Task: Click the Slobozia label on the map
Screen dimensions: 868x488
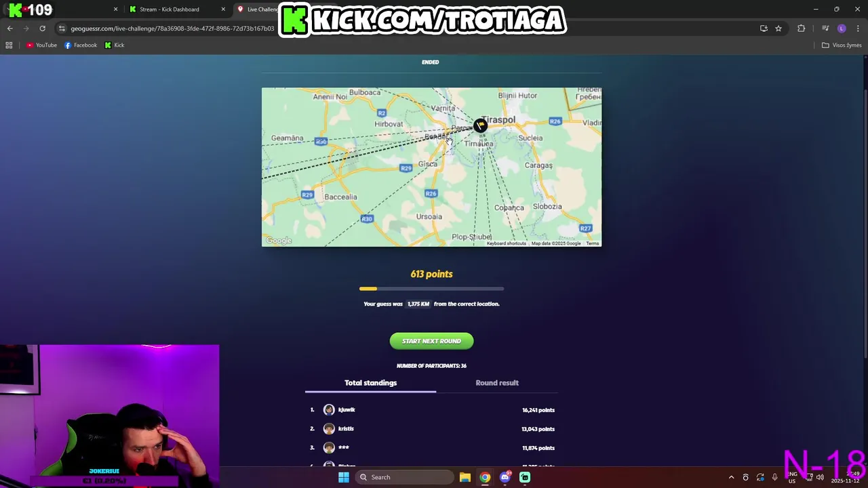Action: [547, 207]
